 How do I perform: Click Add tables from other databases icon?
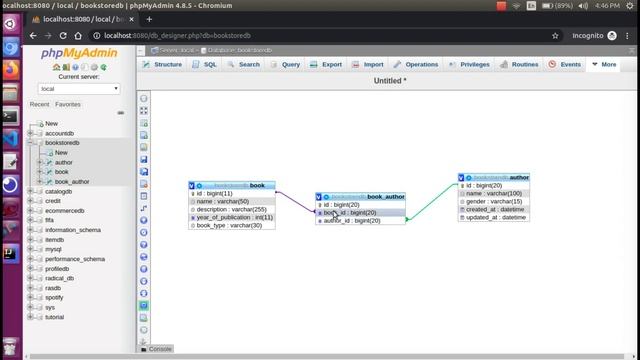144,123
